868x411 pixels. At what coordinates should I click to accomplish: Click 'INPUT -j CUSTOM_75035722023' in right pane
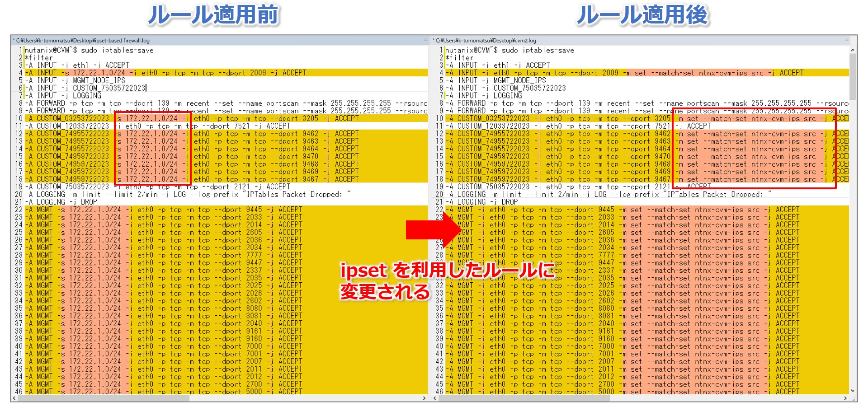tap(505, 88)
